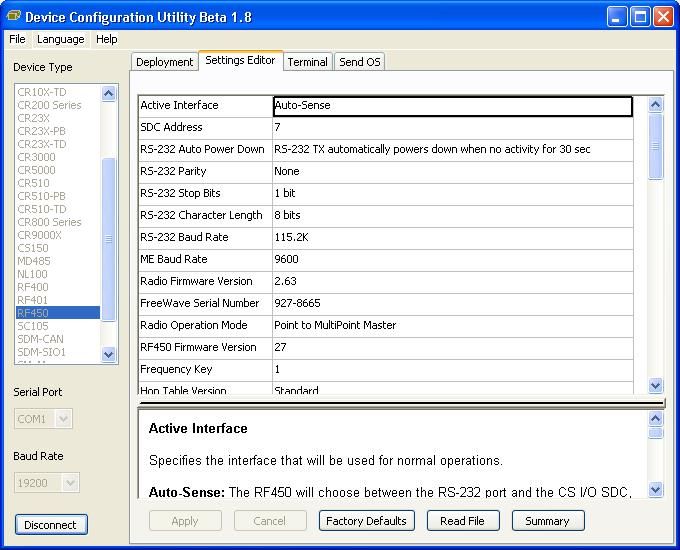Click the description pane scroll-down arrow

[655, 490]
